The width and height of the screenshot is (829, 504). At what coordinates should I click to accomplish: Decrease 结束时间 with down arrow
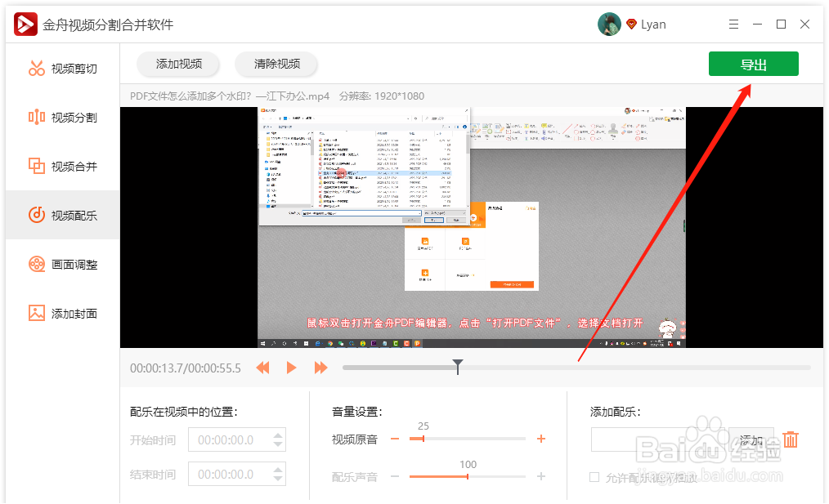[x=278, y=479]
